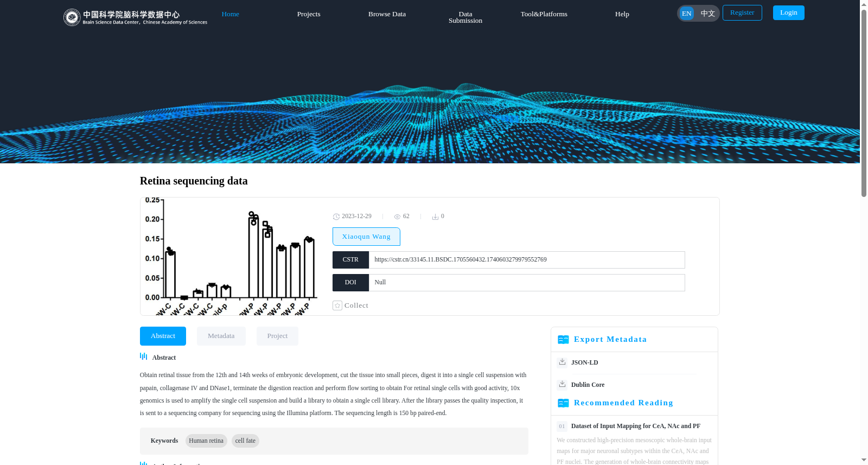
Task: Open author Xiaoqun Wang's page
Action: pyautogui.click(x=366, y=237)
